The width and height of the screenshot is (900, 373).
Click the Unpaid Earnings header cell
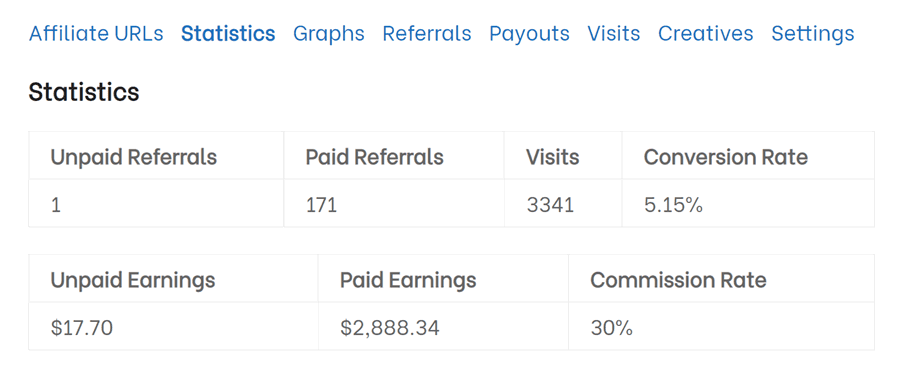pyautogui.click(x=133, y=280)
